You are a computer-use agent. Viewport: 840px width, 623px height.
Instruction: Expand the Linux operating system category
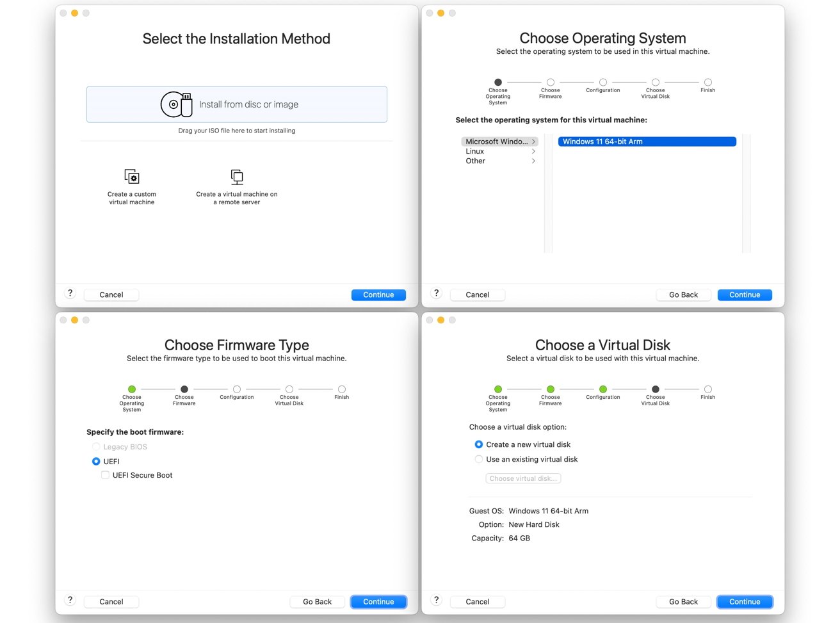[x=499, y=151]
